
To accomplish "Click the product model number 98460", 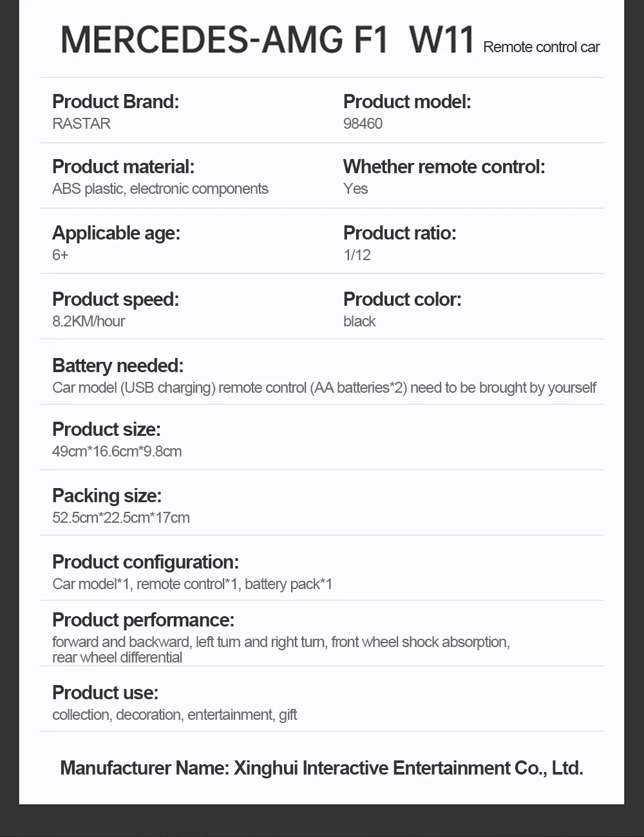I will click(x=363, y=124).
